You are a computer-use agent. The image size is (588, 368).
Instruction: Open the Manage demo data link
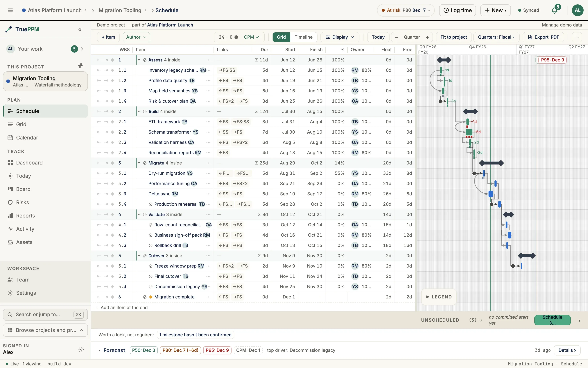pos(562,25)
